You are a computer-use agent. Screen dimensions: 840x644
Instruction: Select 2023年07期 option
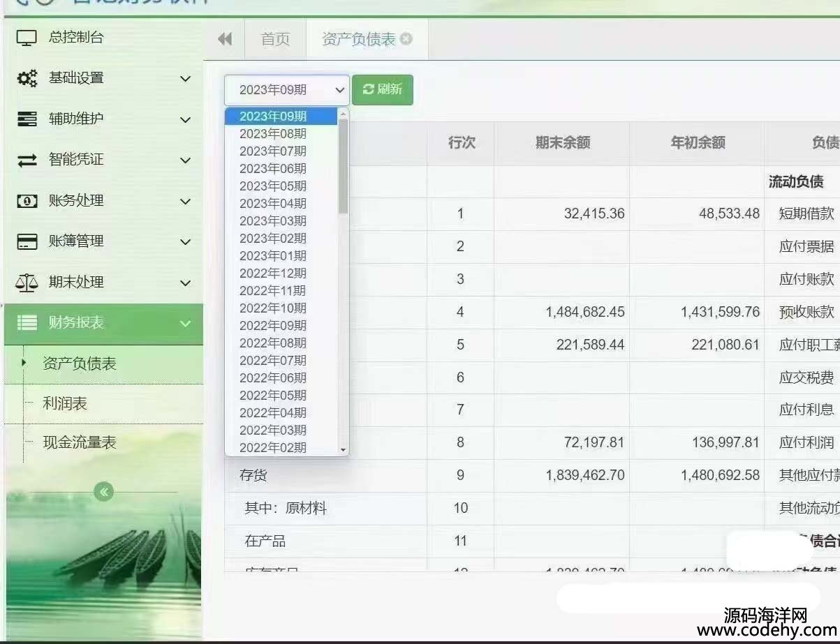click(x=281, y=151)
